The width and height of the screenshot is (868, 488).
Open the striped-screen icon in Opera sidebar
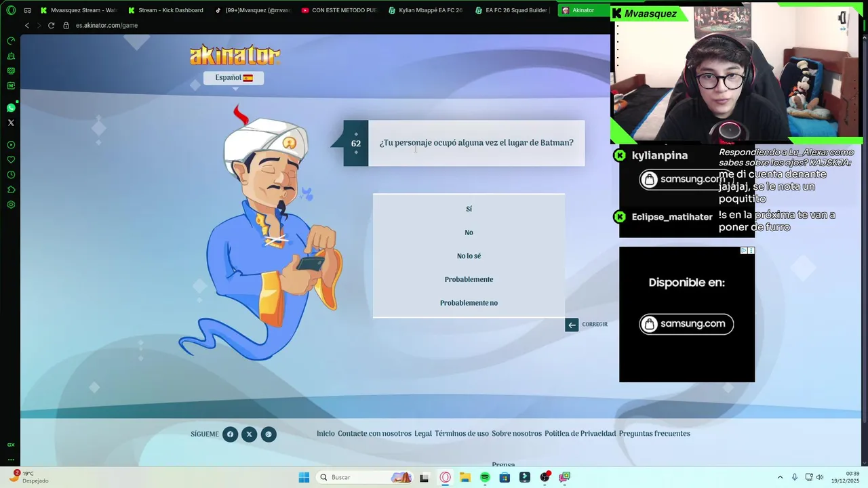(11, 70)
